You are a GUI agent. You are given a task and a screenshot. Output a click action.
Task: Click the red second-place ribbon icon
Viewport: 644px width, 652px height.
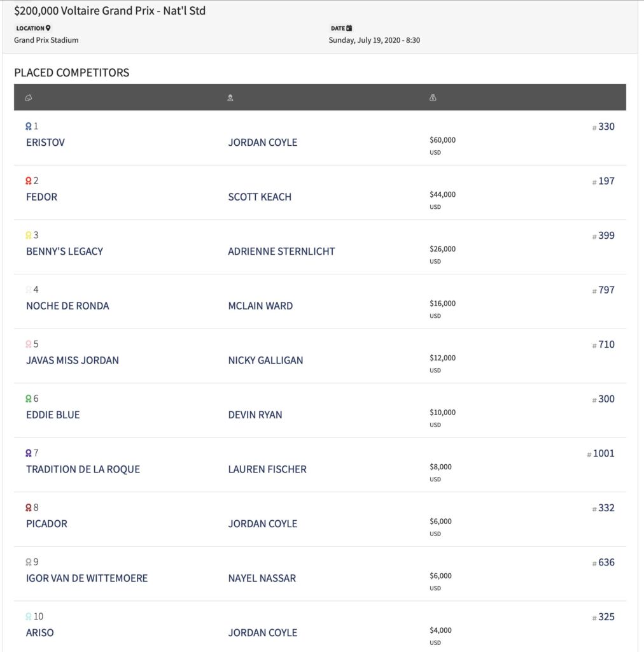(x=28, y=181)
